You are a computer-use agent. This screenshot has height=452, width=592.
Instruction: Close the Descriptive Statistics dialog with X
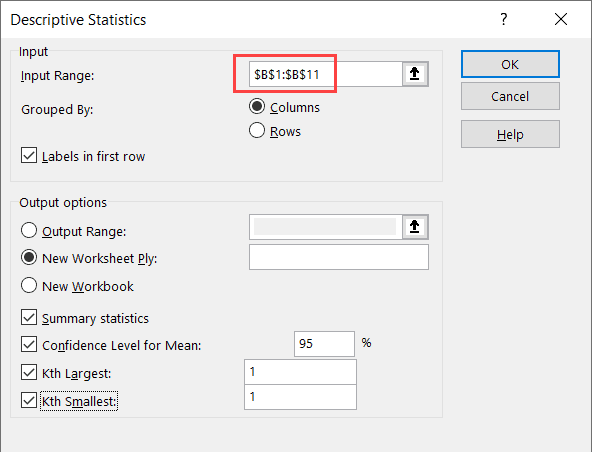tap(561, 19)
